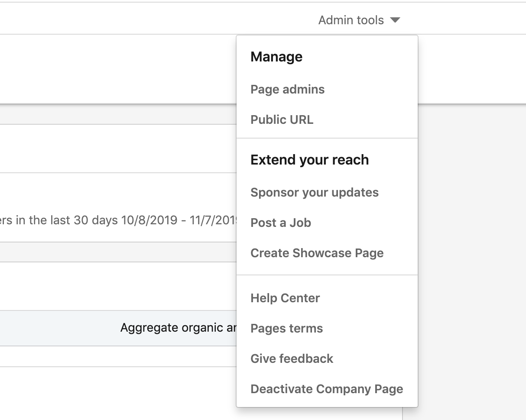Collapse the Admin tools dropdown label
526x420 pixels.
(351, 20)
